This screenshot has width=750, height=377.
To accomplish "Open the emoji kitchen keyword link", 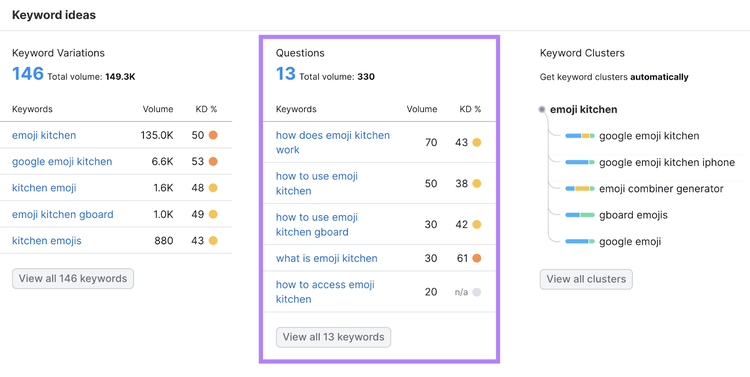I will (x=44, y=135).
